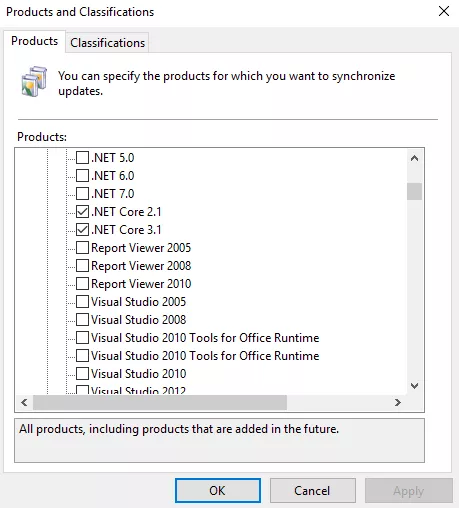Confirm with the OK button
The width and height of the screenshot is (459, 508).
pyautogui.click(x=218, y=491)
